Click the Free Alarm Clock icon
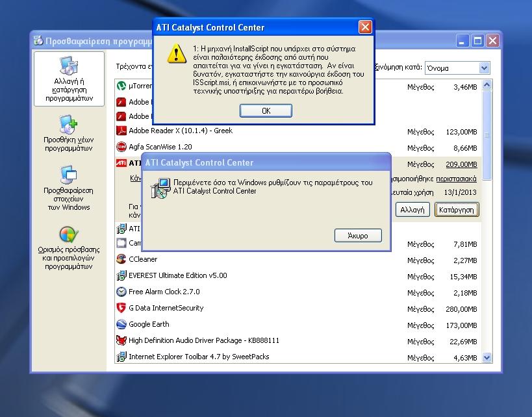 121,292
